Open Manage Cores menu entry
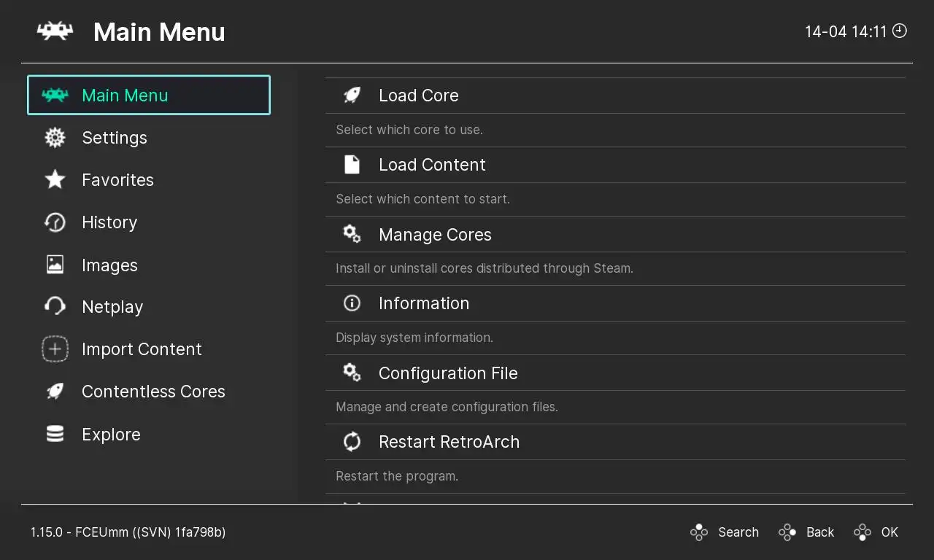Screen dimensions: 934x560 (x=435, y=235)
